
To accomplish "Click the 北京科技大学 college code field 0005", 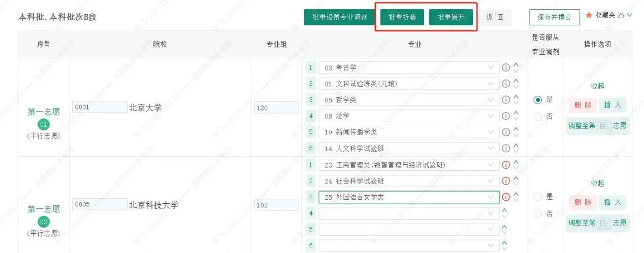I will (x=100, y=205).
